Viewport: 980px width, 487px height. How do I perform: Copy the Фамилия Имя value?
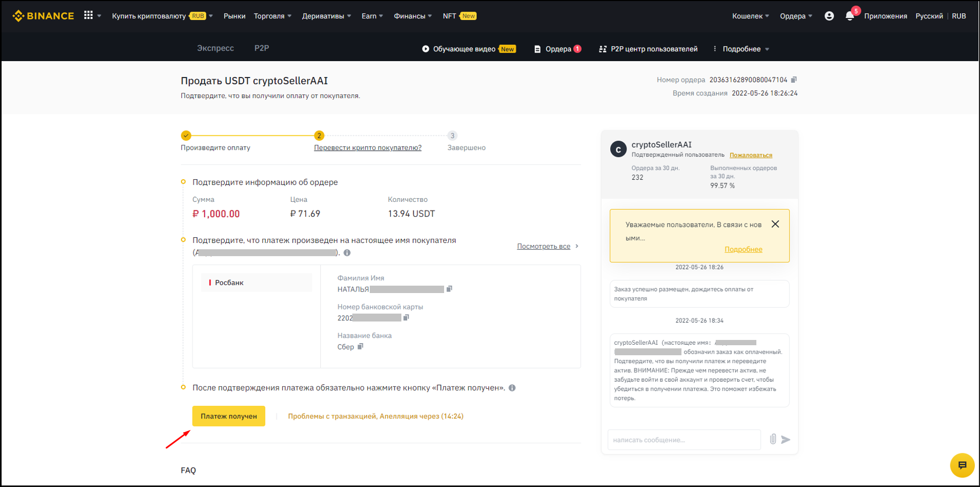(x=449, y=289)
